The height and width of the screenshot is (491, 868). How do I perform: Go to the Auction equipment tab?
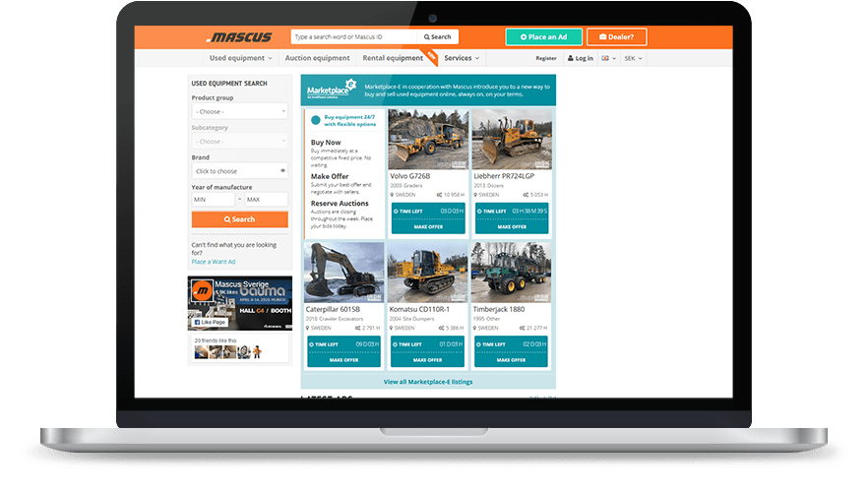click(317, 58)
